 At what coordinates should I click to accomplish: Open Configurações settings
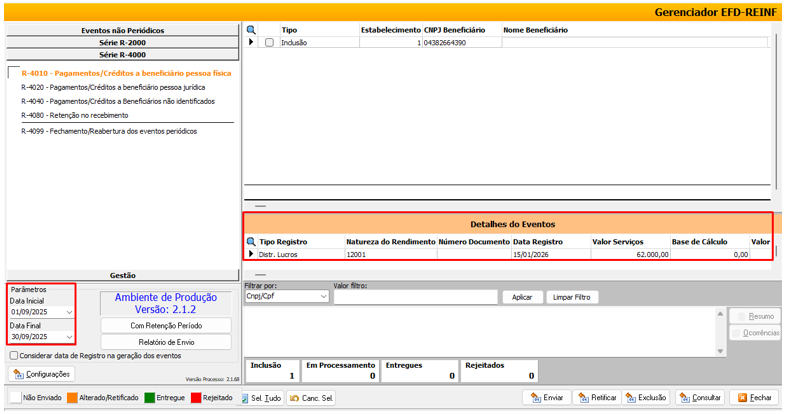coord(41,374)
